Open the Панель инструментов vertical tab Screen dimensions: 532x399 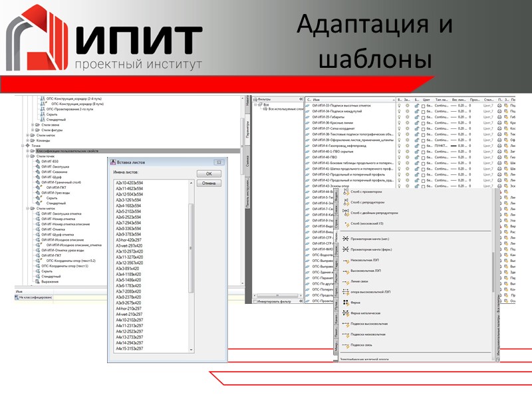tap(247, 192)
